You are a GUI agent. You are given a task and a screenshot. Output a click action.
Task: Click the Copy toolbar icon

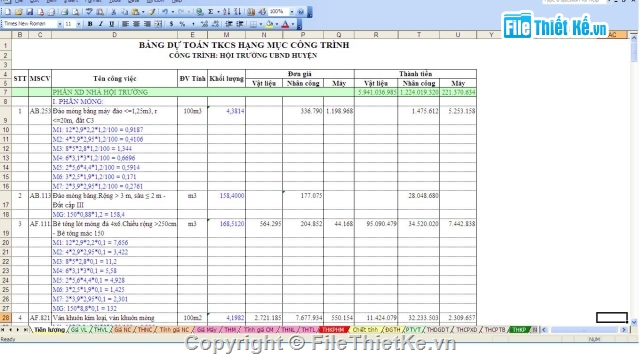pyautogui.click(x=124, y=12)
